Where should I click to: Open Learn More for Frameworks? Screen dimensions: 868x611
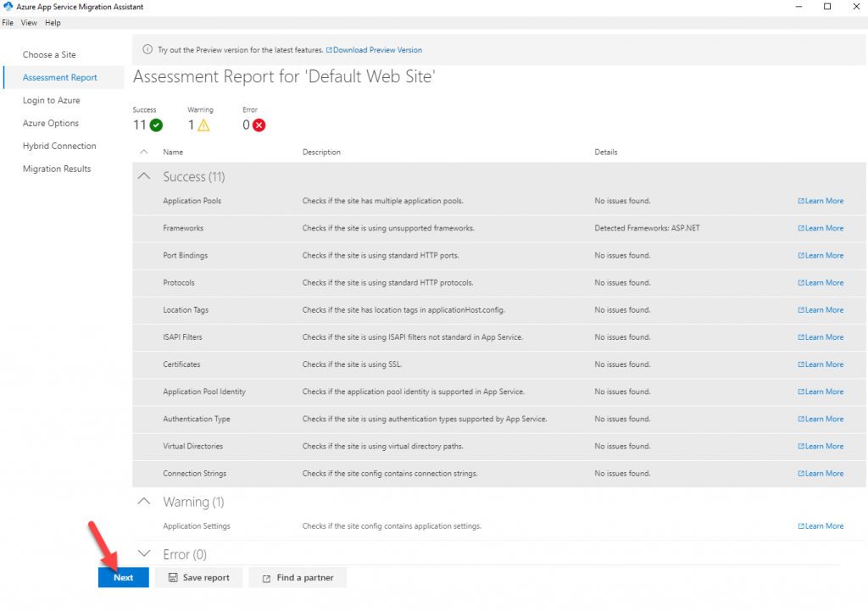click(x=821, y=228)
